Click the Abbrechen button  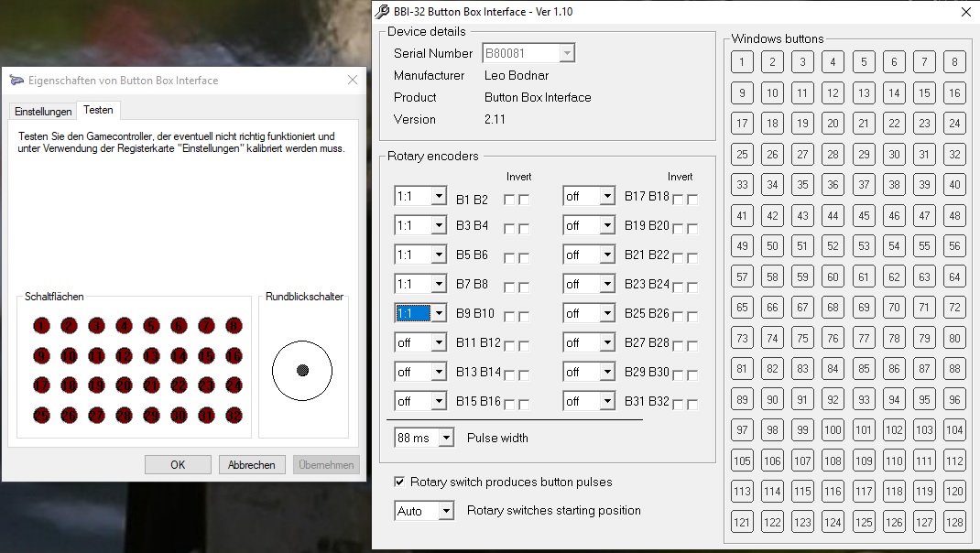252,464
